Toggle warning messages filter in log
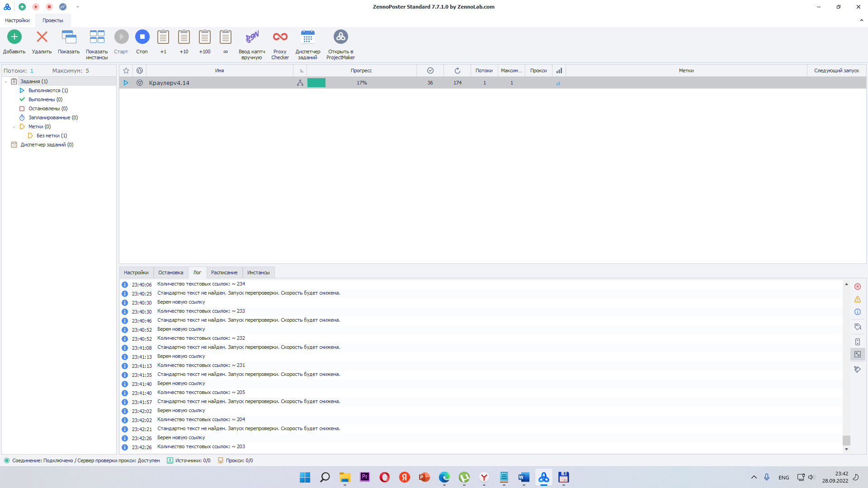 [x=857, y=299]
